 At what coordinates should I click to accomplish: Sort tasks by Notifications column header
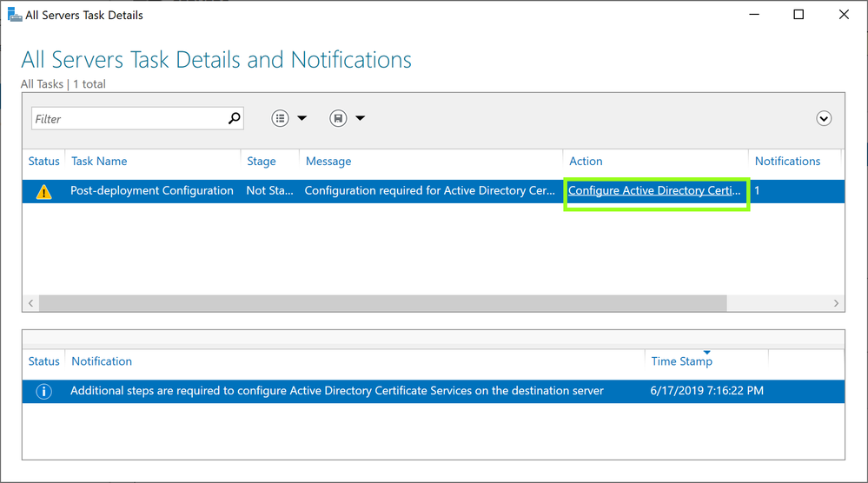[x=787, y=161]
